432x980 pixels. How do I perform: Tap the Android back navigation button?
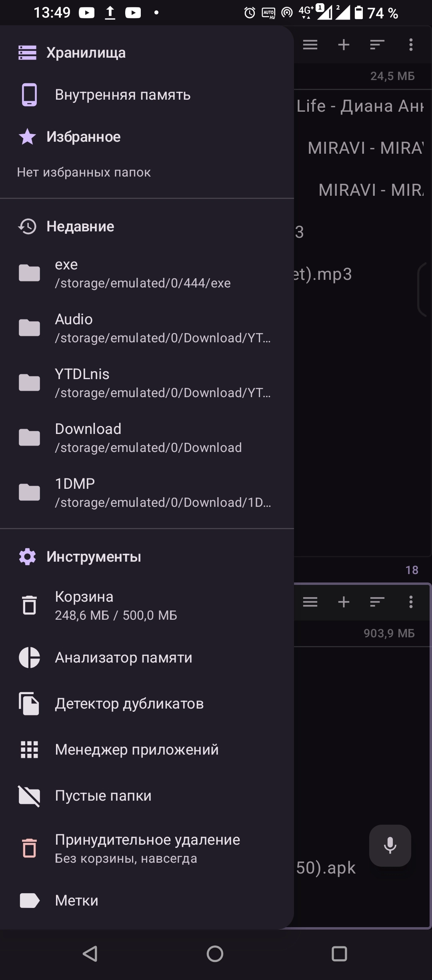[x=90, y=954]
